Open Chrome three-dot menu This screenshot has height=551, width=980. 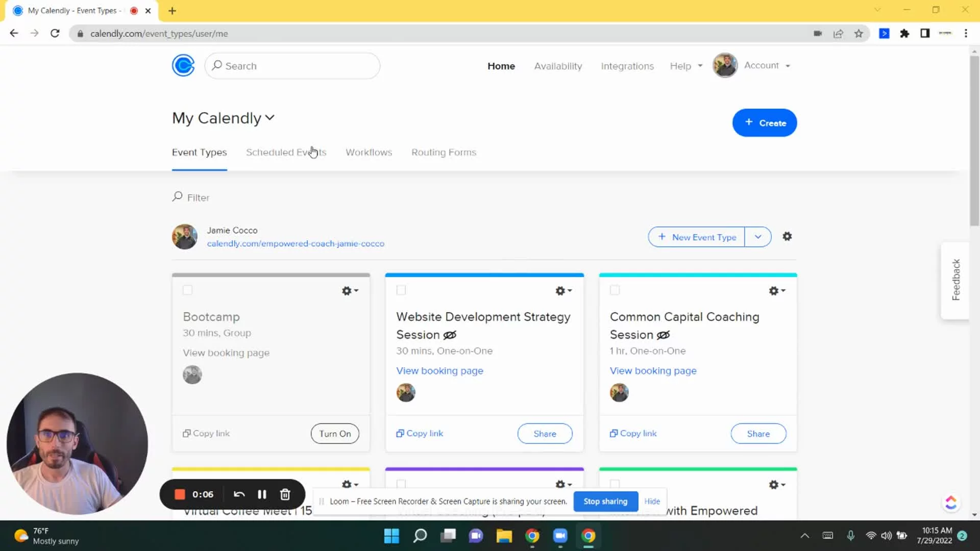click(966, 34)
